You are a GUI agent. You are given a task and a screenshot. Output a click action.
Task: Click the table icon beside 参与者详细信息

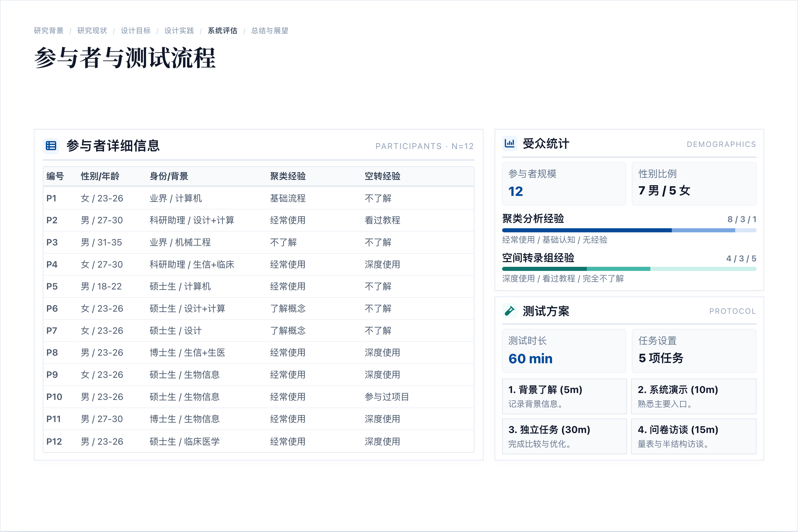coord(51,146)
